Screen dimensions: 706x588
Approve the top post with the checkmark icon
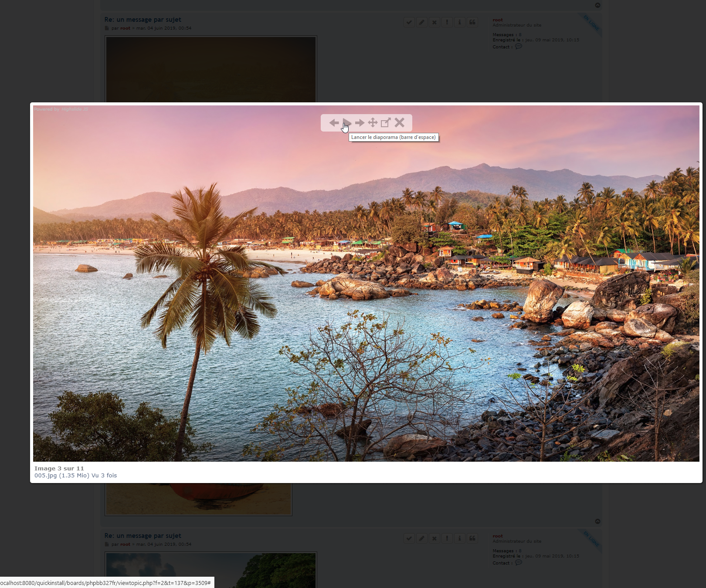coord(409,22)
